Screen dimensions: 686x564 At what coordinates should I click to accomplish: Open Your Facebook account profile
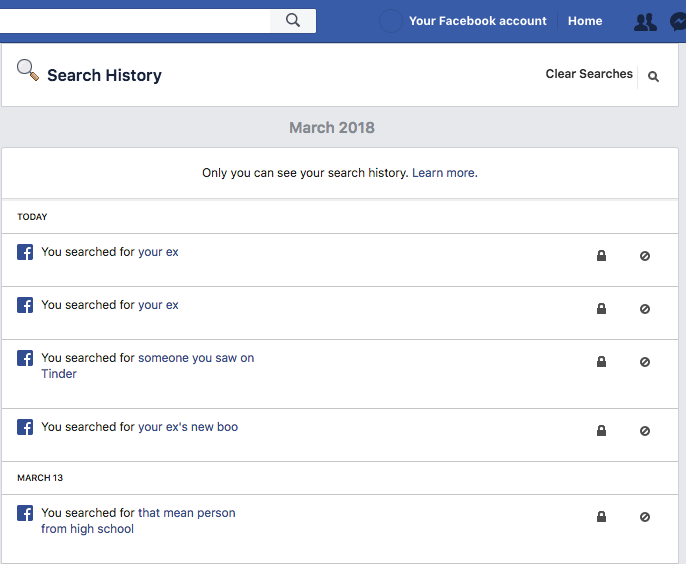(x=478, y=21)
